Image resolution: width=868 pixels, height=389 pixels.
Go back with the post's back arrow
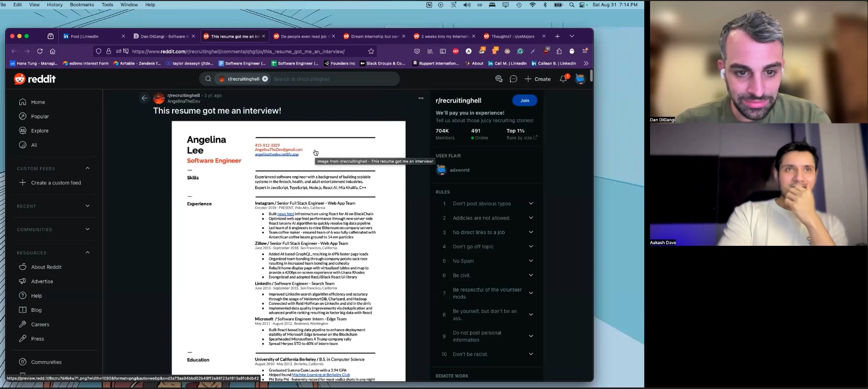point(145,98)
